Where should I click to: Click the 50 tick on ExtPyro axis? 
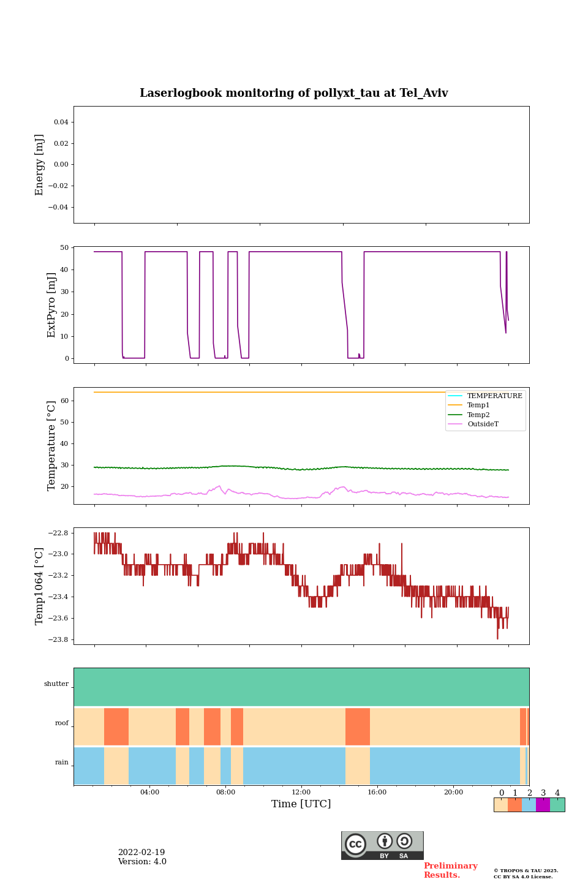point(64,247)
